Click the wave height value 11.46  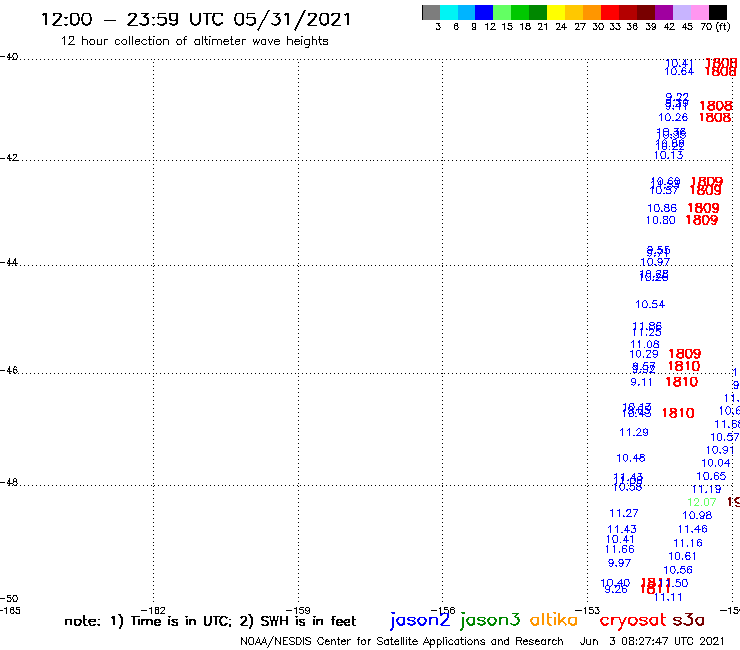click(692, 529)
